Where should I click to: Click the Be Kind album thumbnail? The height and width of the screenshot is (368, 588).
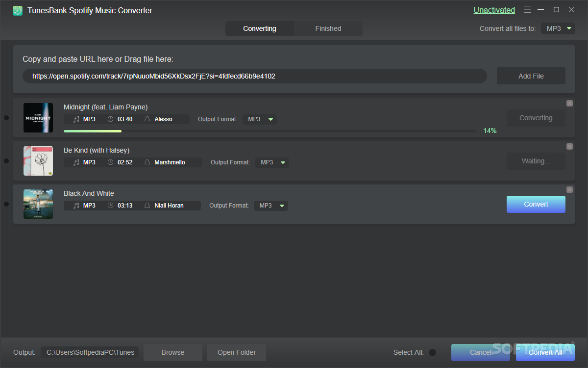[38, 161]
